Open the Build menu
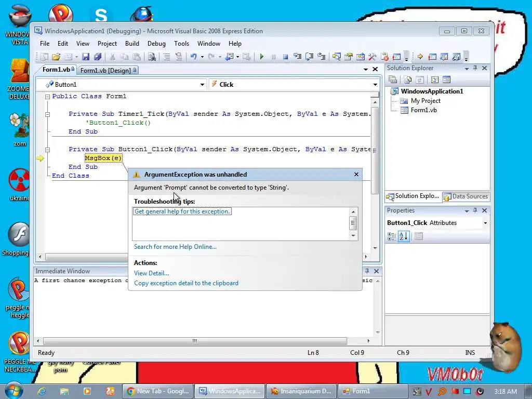 click(132, 44)
